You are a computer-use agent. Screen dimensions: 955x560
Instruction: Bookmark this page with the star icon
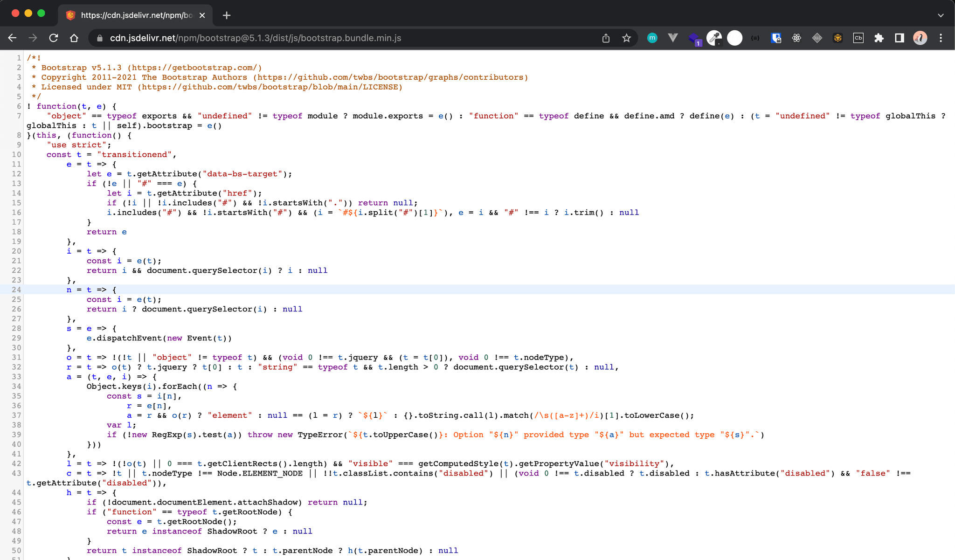[626, 38]
